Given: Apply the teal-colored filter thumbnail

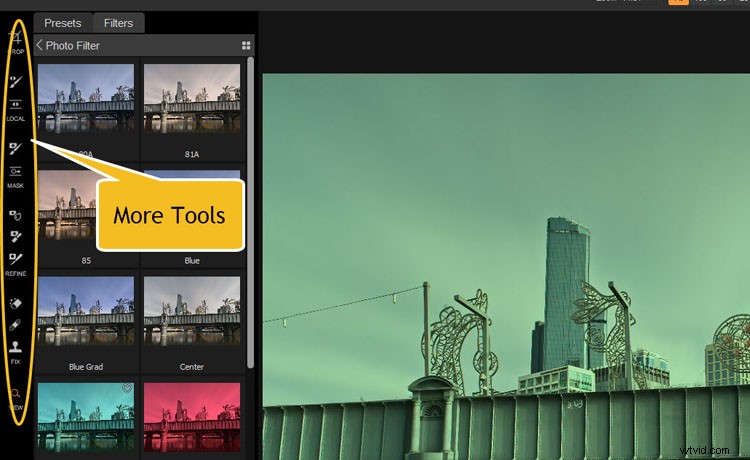Looking at the screenshot, I should pos(86,417).
